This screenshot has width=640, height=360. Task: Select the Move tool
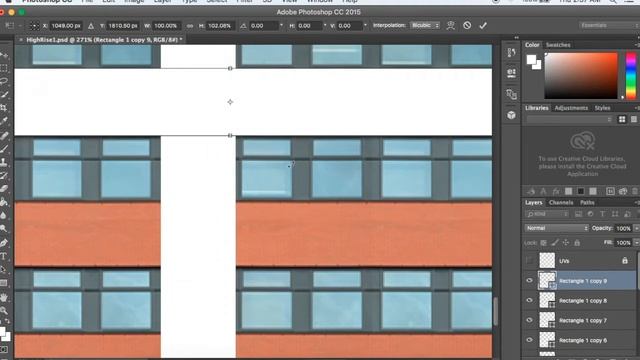(4, 55)
